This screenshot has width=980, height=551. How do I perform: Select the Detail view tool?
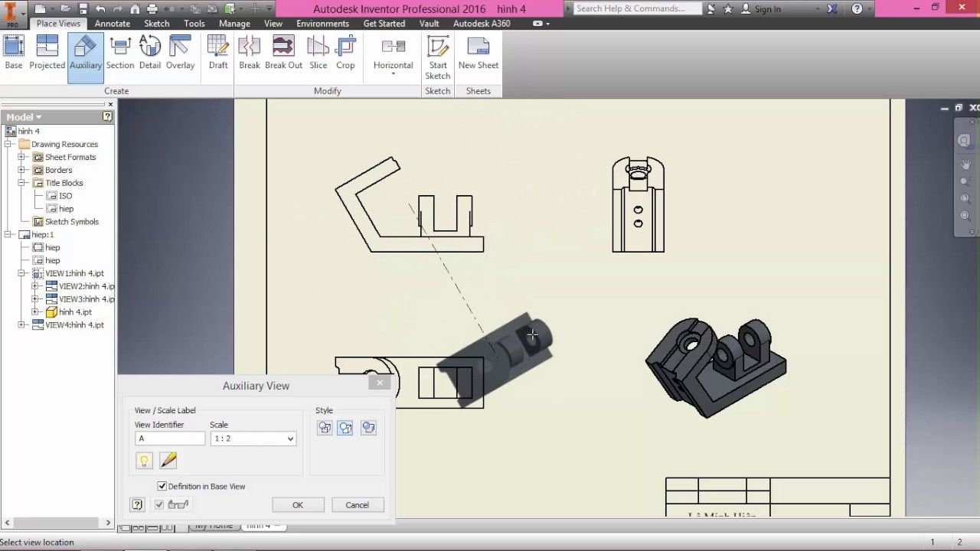coord(150,54)
